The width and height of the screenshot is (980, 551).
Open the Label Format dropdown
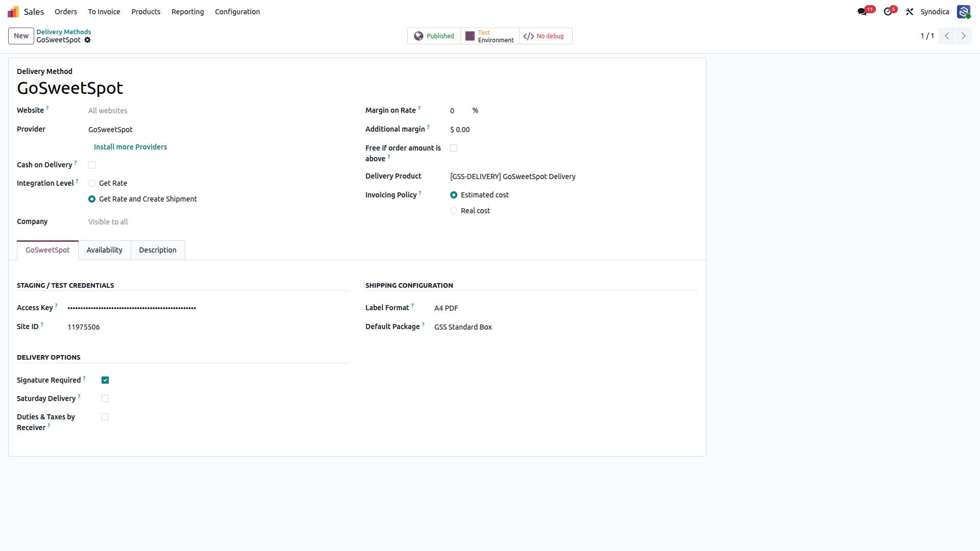(566, 308)
